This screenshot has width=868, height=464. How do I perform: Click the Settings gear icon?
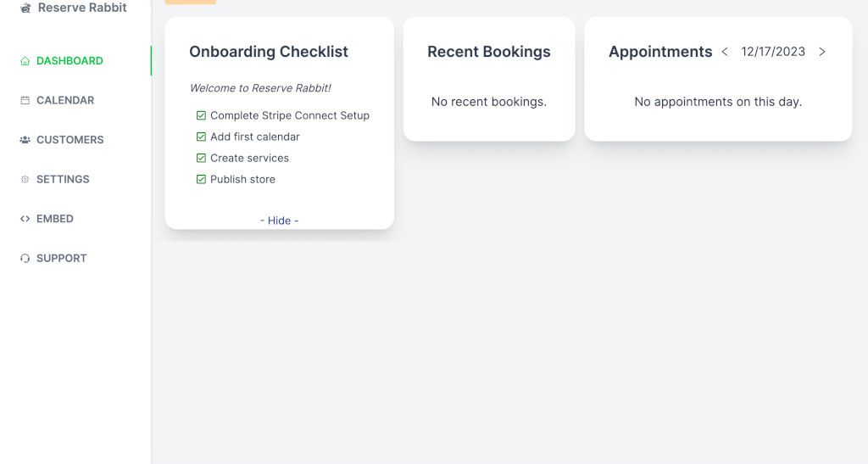pos(25,179)
